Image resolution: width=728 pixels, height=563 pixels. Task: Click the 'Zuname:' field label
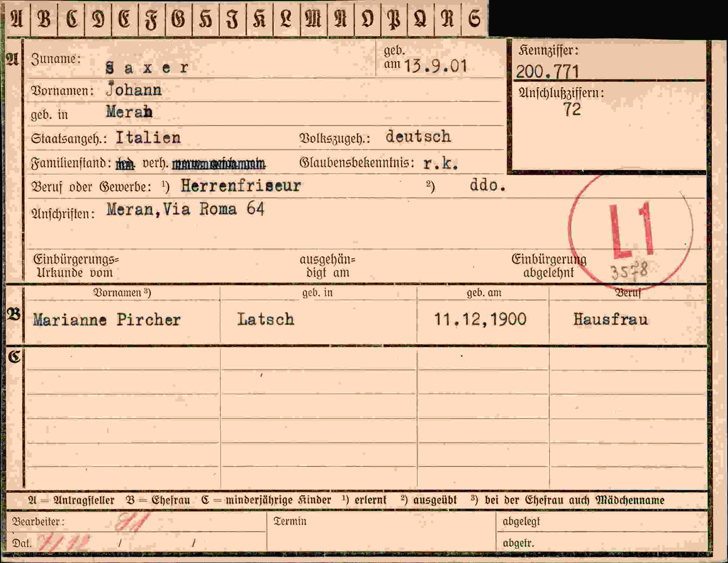pyautogui.click(x=56, y=59)
